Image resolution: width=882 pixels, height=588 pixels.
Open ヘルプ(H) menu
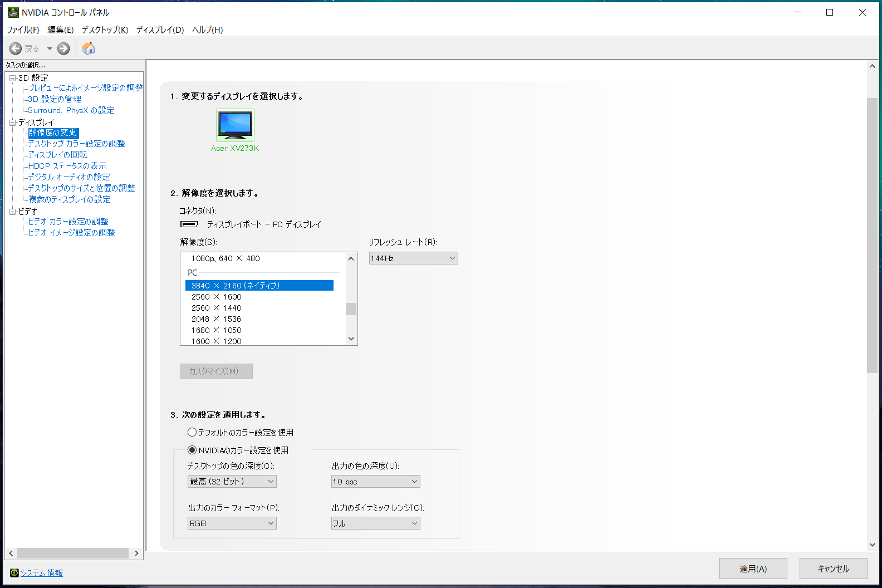pos(208,30)
